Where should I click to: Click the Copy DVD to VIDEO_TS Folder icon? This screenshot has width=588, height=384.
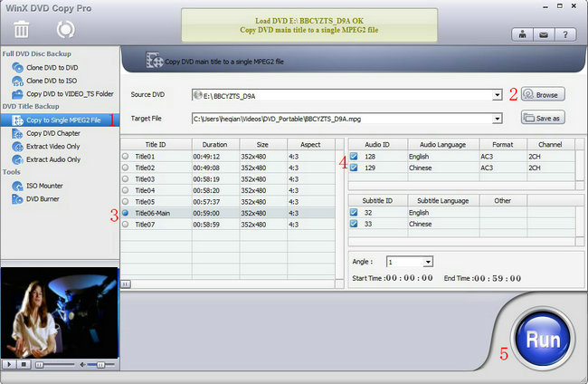tap(17, 94)
